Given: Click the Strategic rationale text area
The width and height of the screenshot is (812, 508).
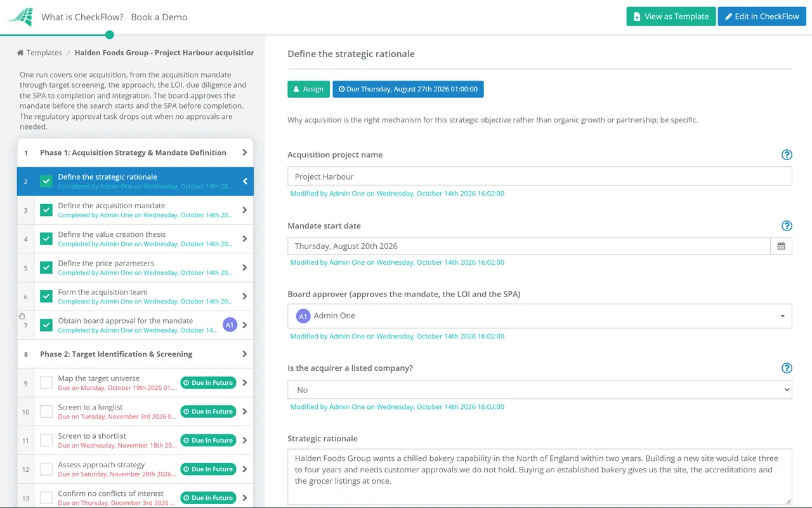Looking at the screenshot, I should point(540,477).
